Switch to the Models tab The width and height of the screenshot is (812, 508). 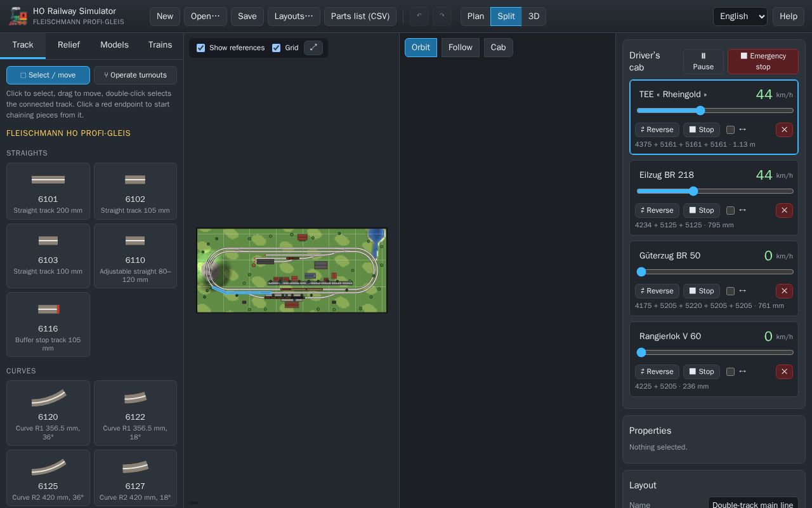114,45
